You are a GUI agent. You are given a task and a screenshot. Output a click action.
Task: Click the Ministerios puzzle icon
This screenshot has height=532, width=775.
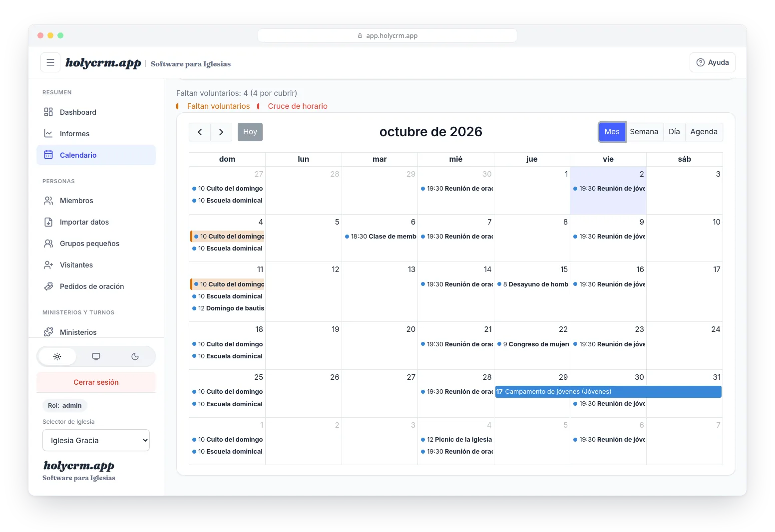point(48,332)
